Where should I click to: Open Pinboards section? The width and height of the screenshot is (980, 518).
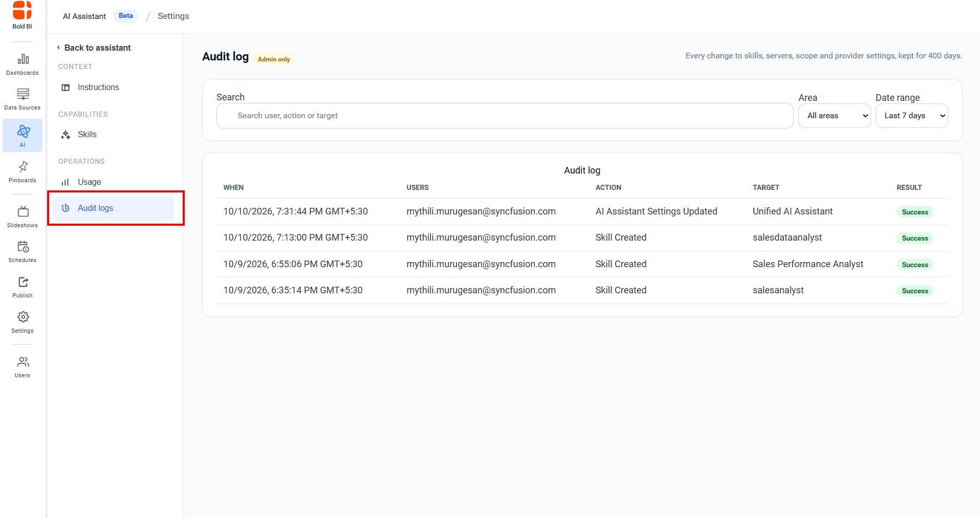[23, 172]
